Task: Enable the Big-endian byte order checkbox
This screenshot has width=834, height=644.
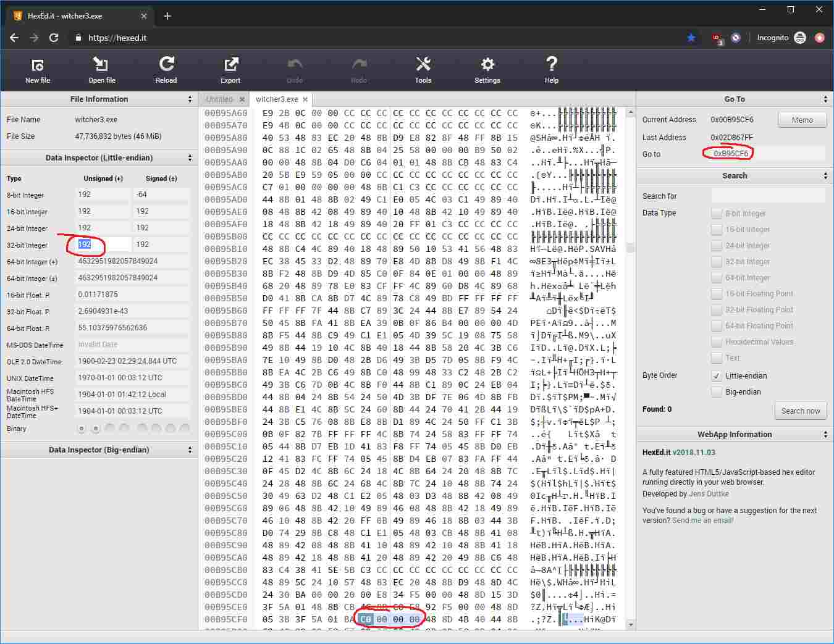Action: click(x=717, y=391)
